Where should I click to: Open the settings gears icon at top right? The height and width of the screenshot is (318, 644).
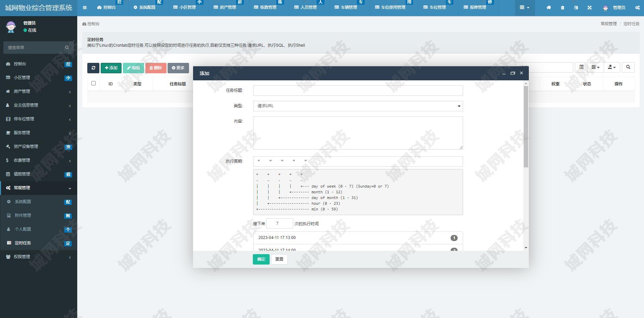point(637,7)
